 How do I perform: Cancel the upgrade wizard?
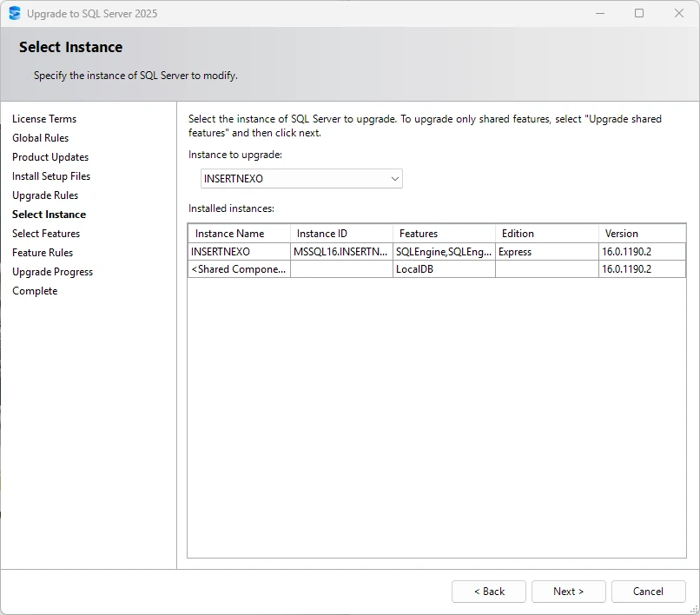click(648, 592)
